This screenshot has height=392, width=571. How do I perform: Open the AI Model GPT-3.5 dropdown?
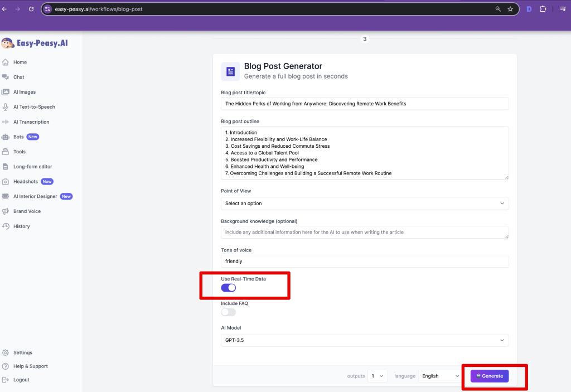click(365, 340)
